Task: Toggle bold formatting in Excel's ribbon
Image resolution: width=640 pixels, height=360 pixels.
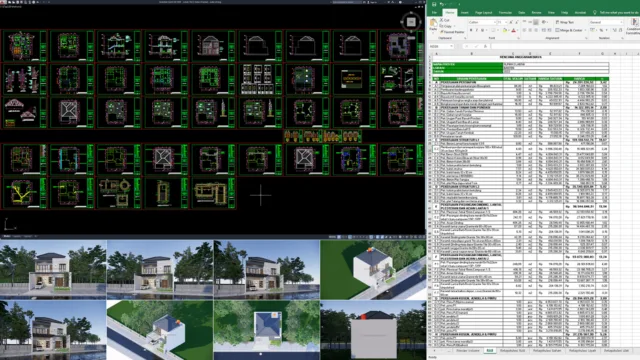Action: pyautogui.click(x=471, y=30)
